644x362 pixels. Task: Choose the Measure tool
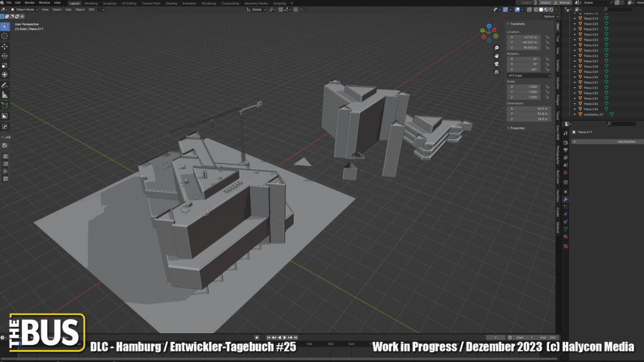point(4,95)
